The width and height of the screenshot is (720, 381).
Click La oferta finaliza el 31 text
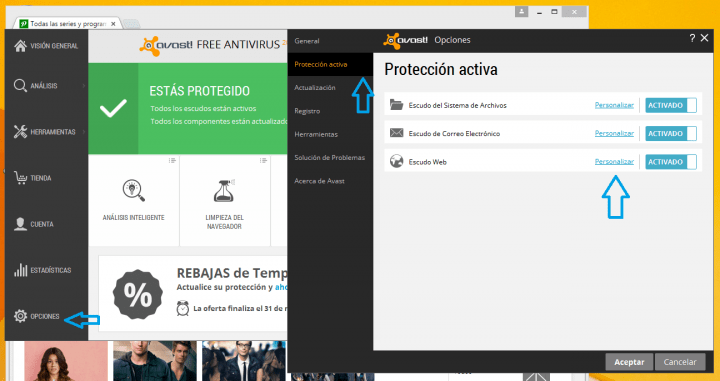tap(240, 308)
